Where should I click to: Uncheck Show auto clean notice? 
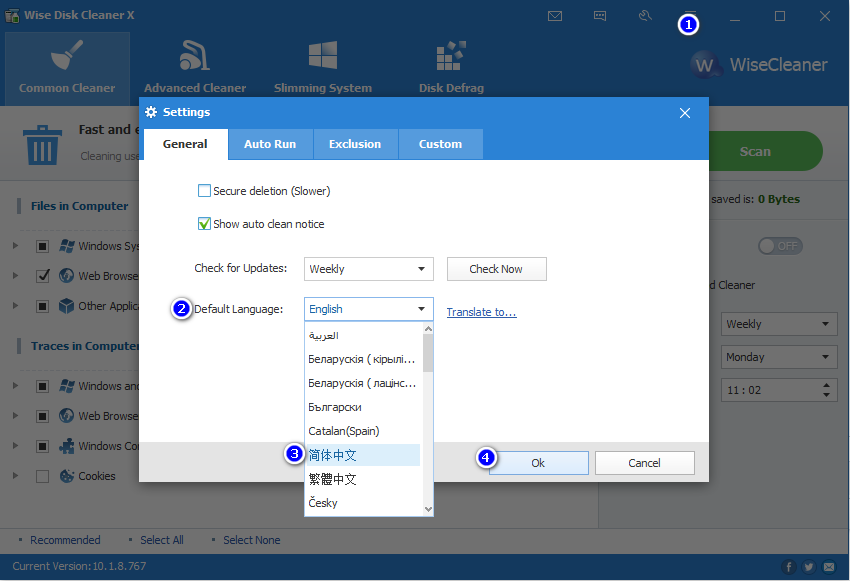pos(204,224)
